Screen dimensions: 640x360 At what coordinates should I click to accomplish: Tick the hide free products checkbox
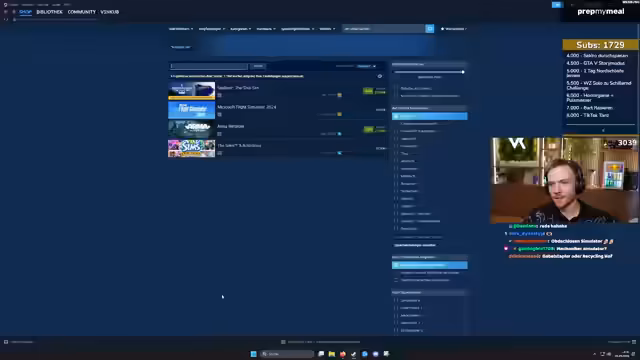396,96
